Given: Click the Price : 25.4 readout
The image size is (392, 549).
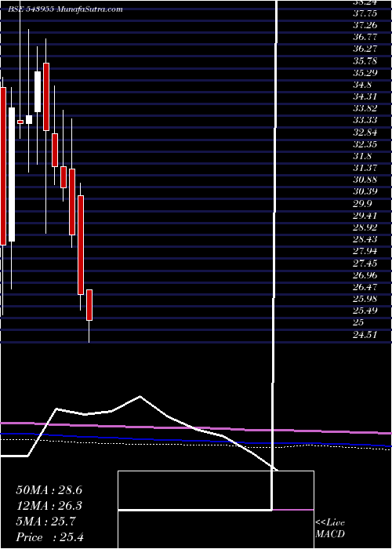Looking at the screenshot, I should (50, 537).
